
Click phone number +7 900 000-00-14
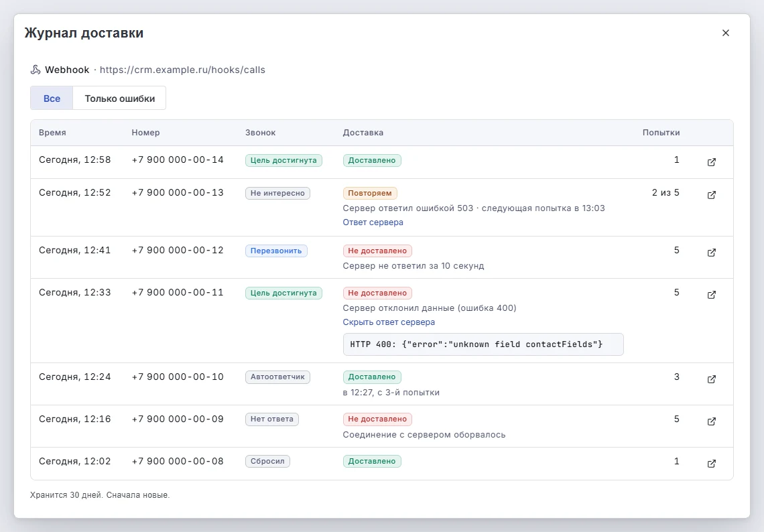(178, 159)
